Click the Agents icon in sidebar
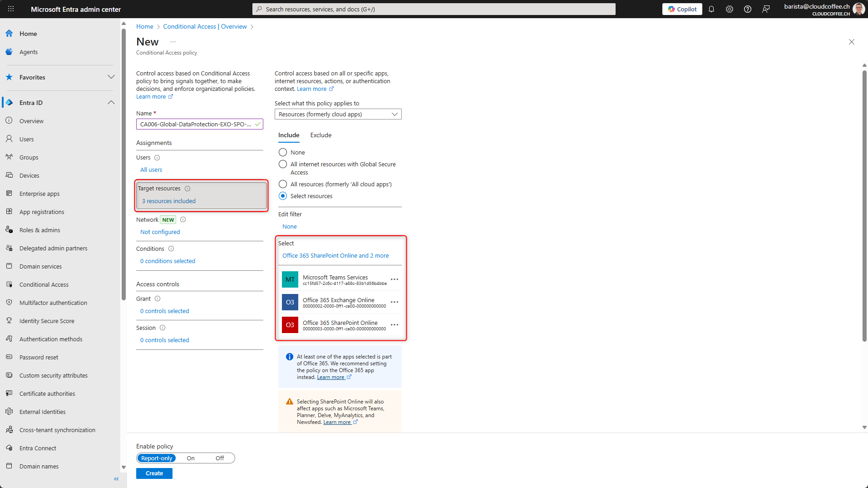This screenshot has height=488, width=868. click(9, 52)
